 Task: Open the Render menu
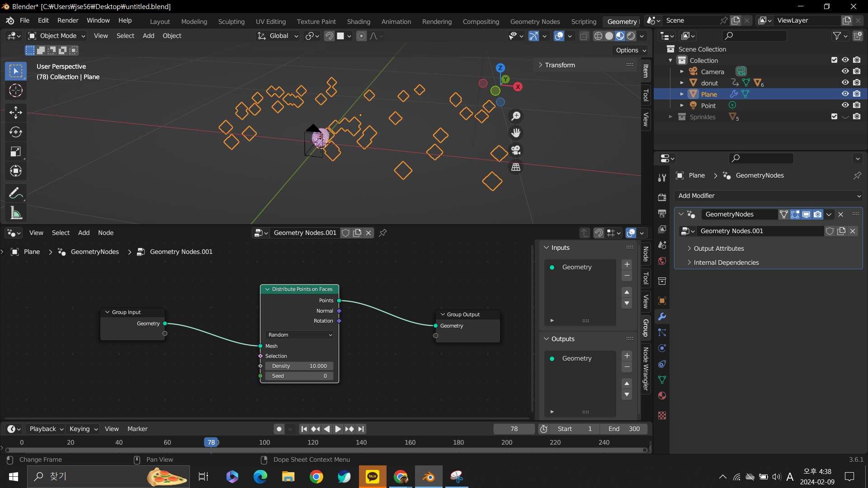point(68,21)
